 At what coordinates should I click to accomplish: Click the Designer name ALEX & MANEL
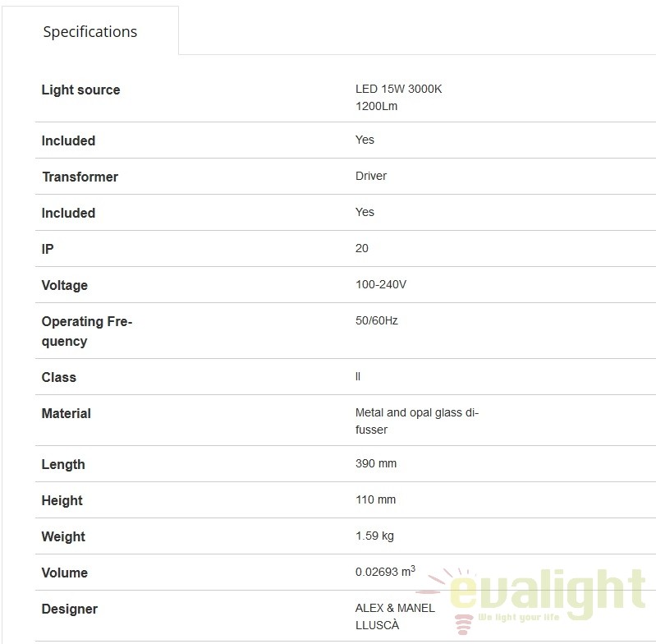click(395, 608)
